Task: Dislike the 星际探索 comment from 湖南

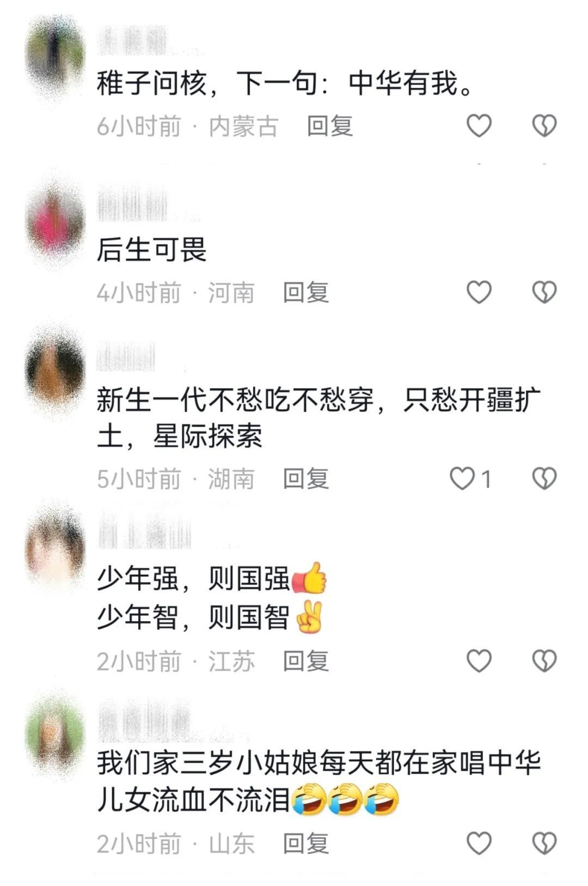Action: [x=544, y=479]
